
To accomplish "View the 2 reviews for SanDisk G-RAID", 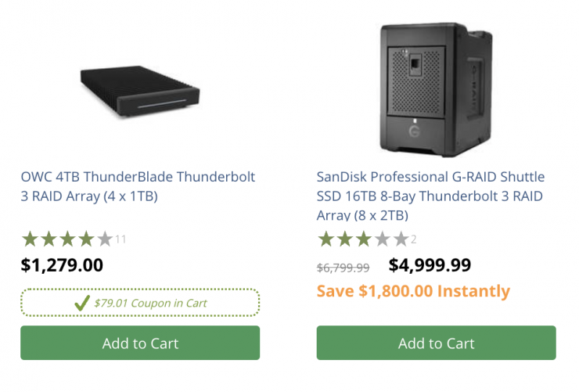I will 414,239.
